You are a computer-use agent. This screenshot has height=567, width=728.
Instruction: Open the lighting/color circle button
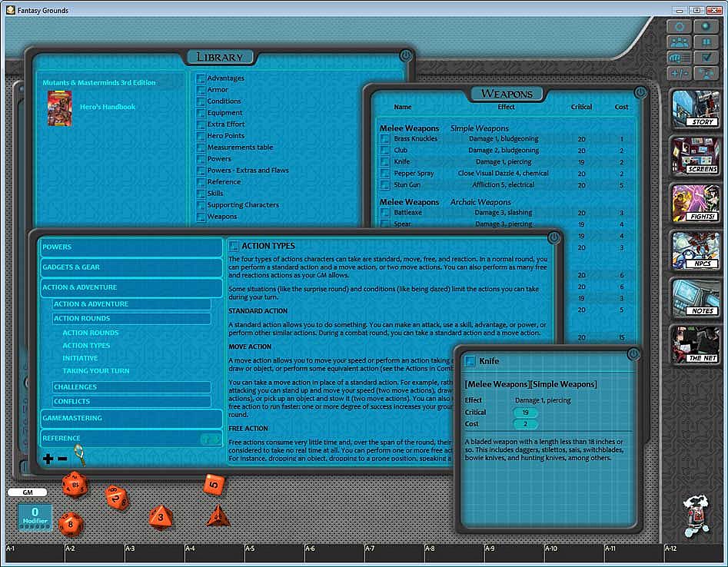706,26
